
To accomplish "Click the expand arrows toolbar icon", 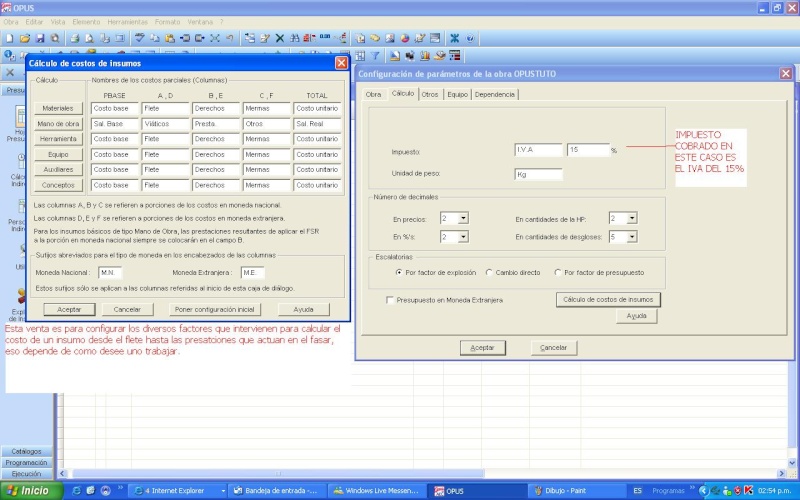I will point(215,38).
